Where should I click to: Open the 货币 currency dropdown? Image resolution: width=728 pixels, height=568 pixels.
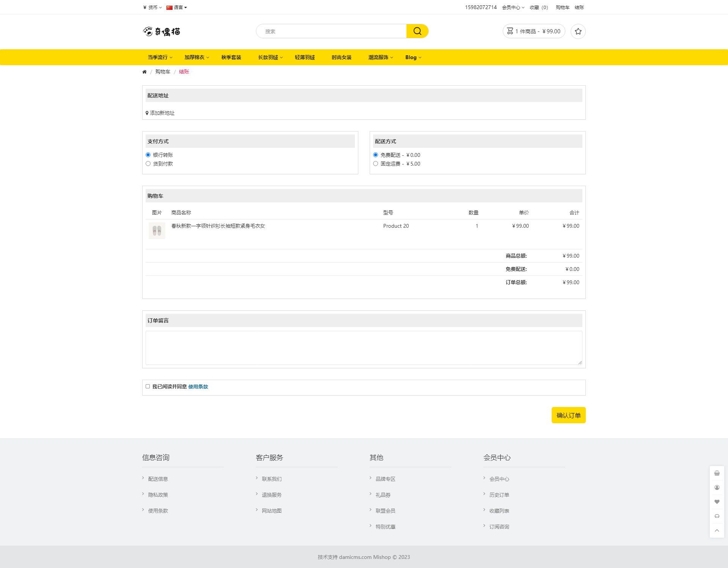[152, 8]
